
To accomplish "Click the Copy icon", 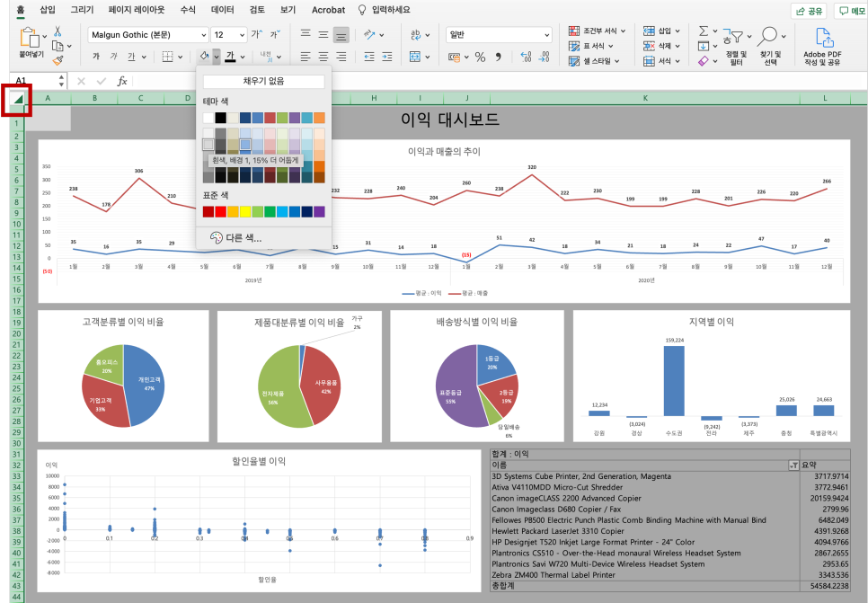I will 57,46.
